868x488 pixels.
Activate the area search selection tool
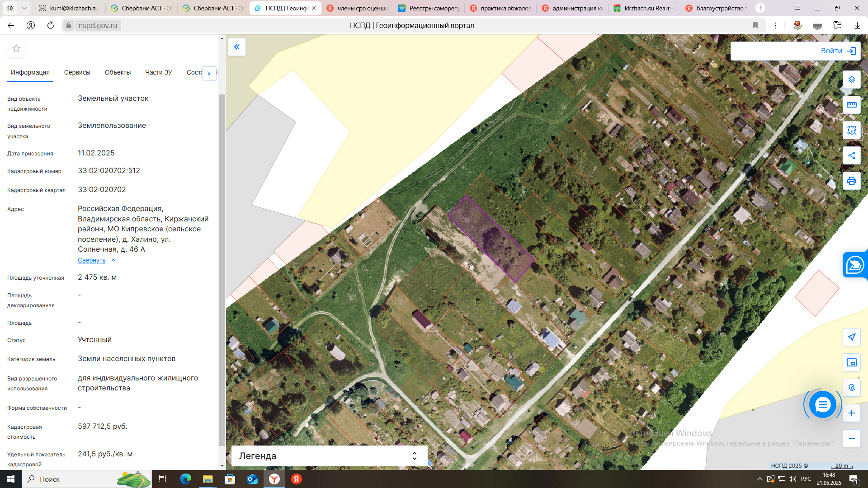pyautogui.click(x=851, y=130)
